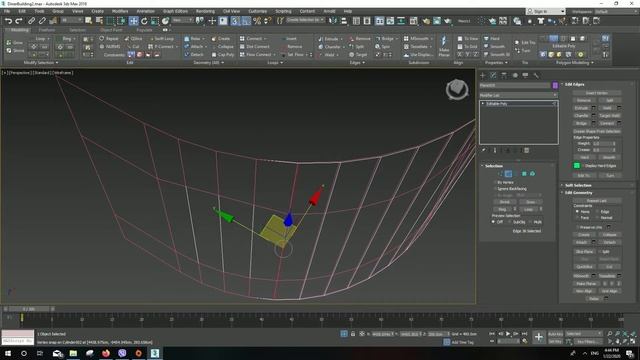
Task: Expand the Modify Selection ribbon panel
Action: (41, 63)
